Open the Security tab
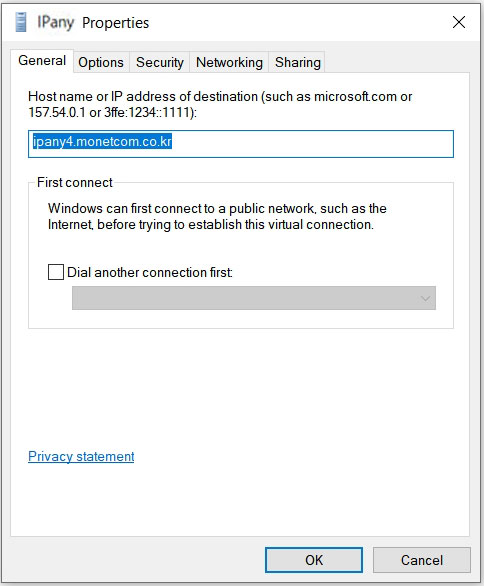Image resolution: width=484 pixels, height=586 pixels. 160,62
